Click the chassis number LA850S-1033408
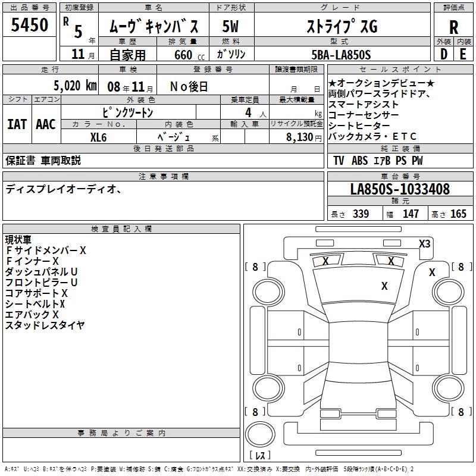This screenshot has width=476, height=476. click(x=400, y=189)
